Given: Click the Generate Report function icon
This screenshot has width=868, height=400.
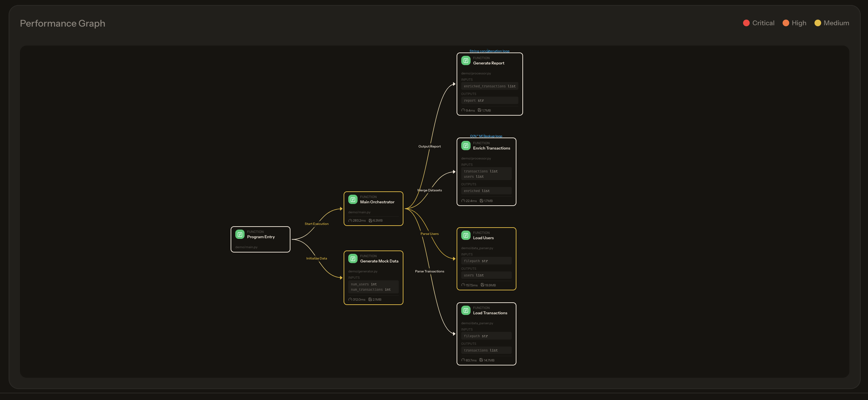Looking at the screenshot, I should 465,61.
